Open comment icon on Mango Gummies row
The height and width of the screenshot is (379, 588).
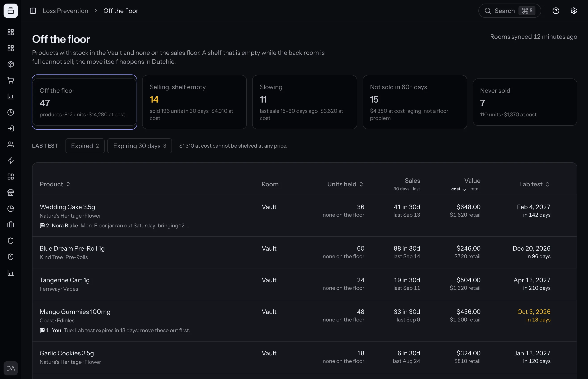coord(42,330)
